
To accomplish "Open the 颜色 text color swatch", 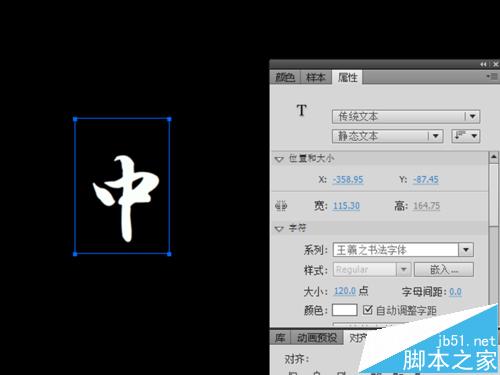I will [345, 310].
